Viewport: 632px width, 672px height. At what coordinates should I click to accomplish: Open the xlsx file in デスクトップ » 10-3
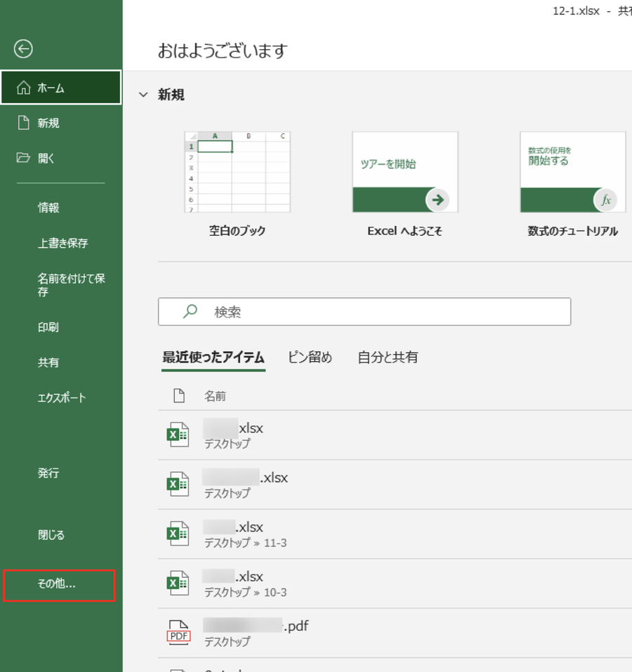click(395, 584)
